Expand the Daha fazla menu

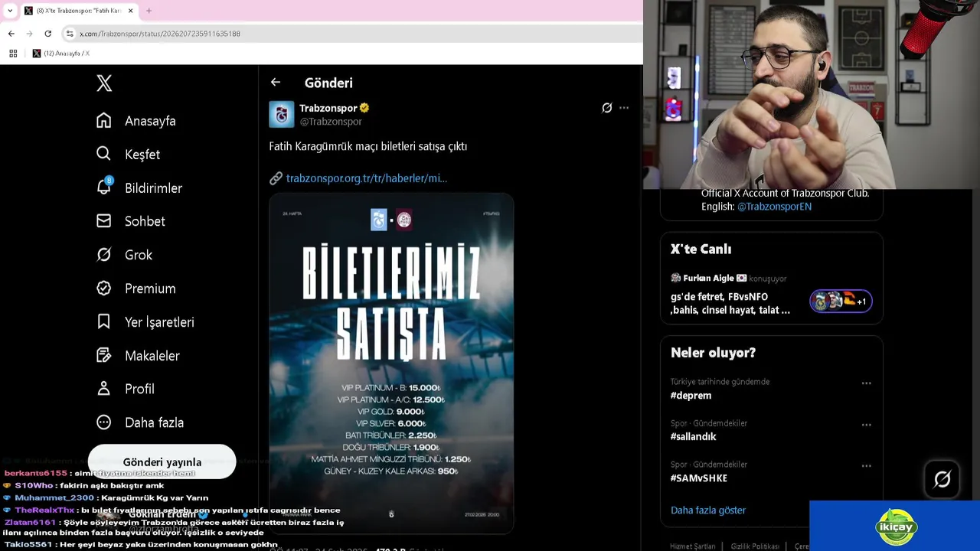coord(140,422)
